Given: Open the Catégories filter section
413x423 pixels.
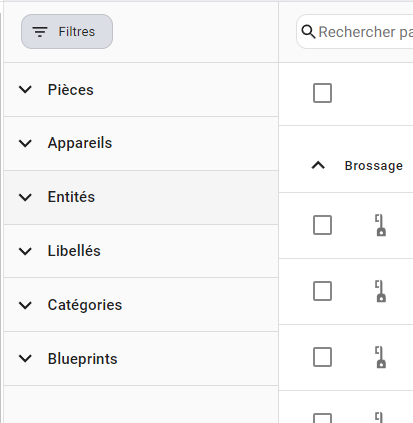Looking at the screenshot, I should tap(141, 305).
